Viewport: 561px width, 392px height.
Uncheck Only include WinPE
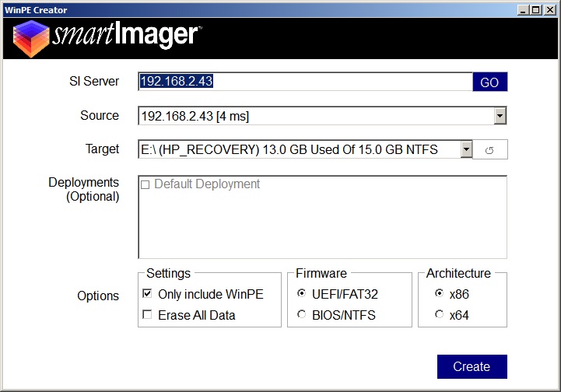(147, 295)
